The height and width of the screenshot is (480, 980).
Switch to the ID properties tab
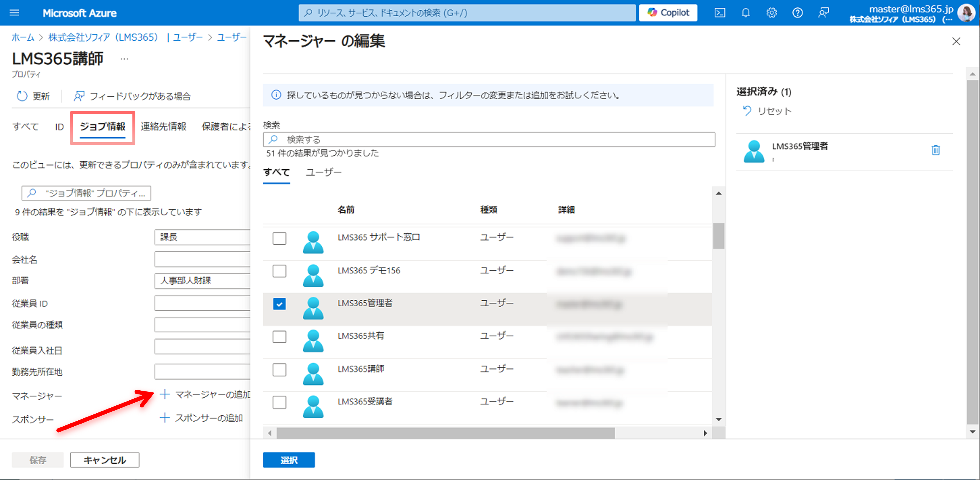tap(59, 126)
